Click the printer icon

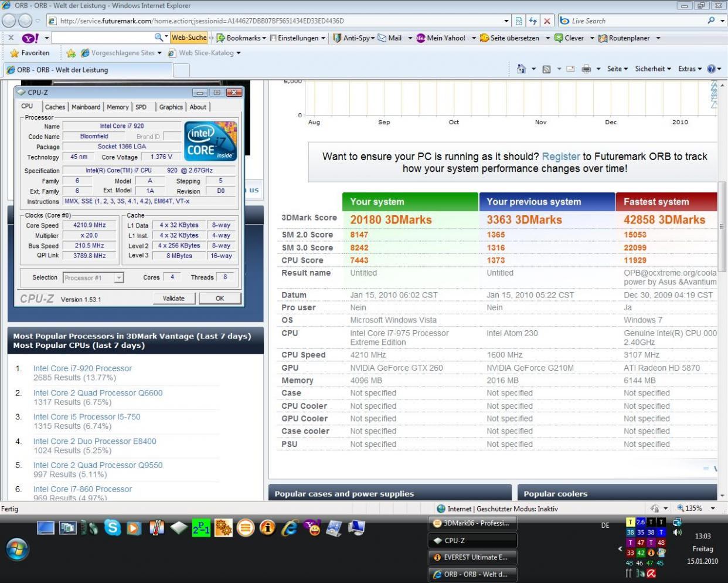point(586,69)
